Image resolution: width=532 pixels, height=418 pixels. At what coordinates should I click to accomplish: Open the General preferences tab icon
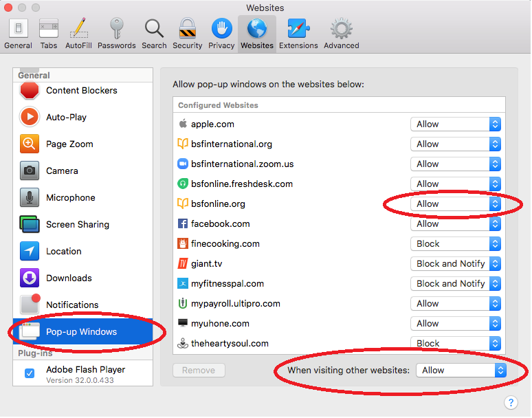[x=19, y=28]
